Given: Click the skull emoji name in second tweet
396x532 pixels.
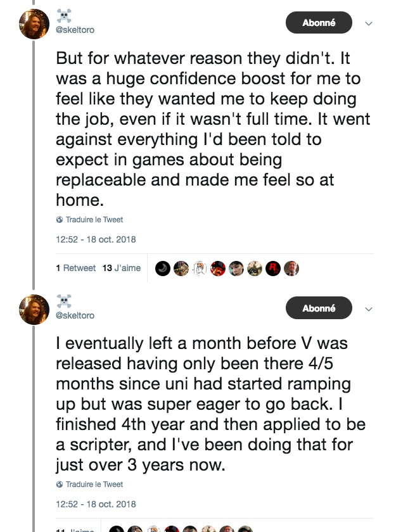Looking at the screenshot, I should click(x=64, y=300).
